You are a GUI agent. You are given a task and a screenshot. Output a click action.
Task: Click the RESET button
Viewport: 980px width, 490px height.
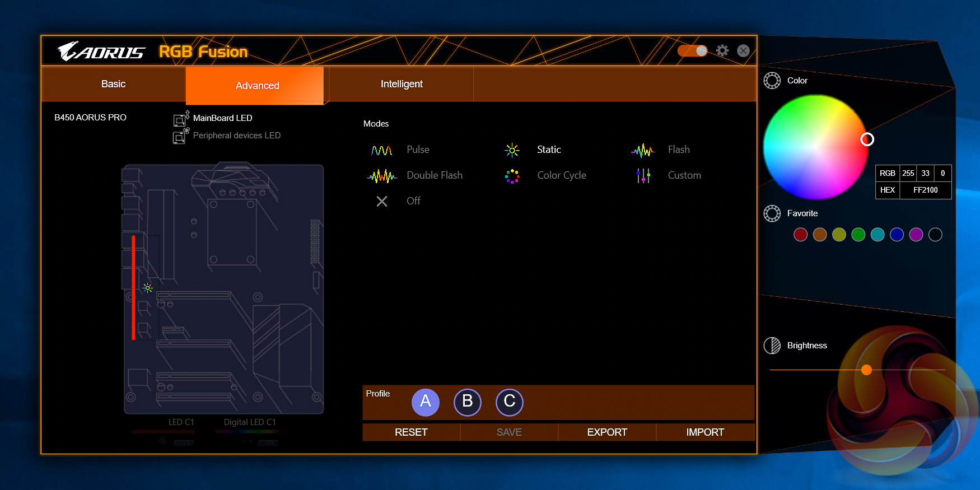pyautogui.click(x=411, y=432)
